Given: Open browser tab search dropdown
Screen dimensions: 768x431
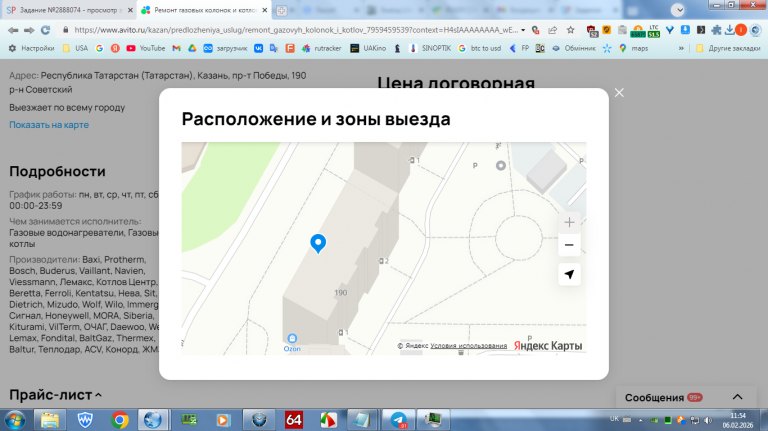Looking at the screenshot, I should point(678,10).
